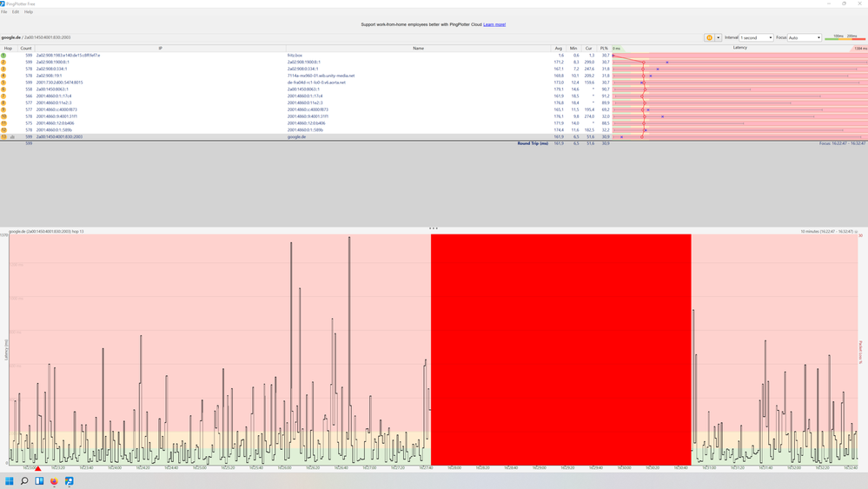Click the 90,7 packet loss value of hop 6
The width and height of the screenshot is (868, 489).
click(x=605, y=89)
